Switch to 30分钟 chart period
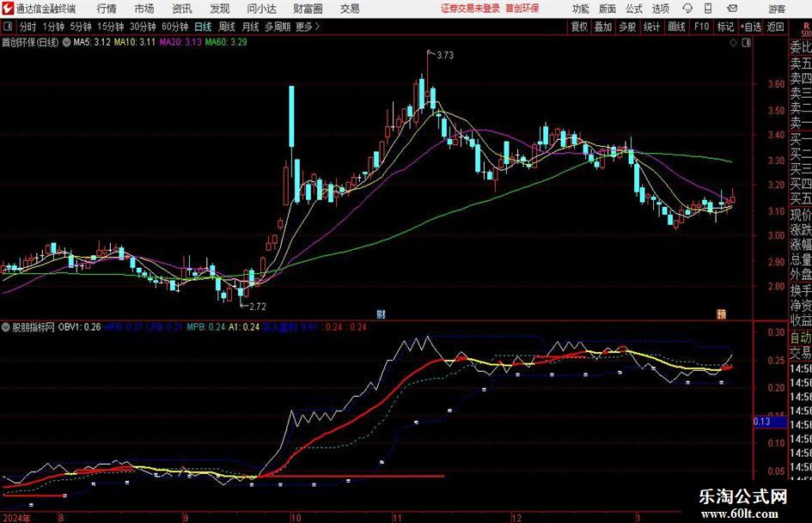This screenshot has height=523, width=812. coord(143,27)
